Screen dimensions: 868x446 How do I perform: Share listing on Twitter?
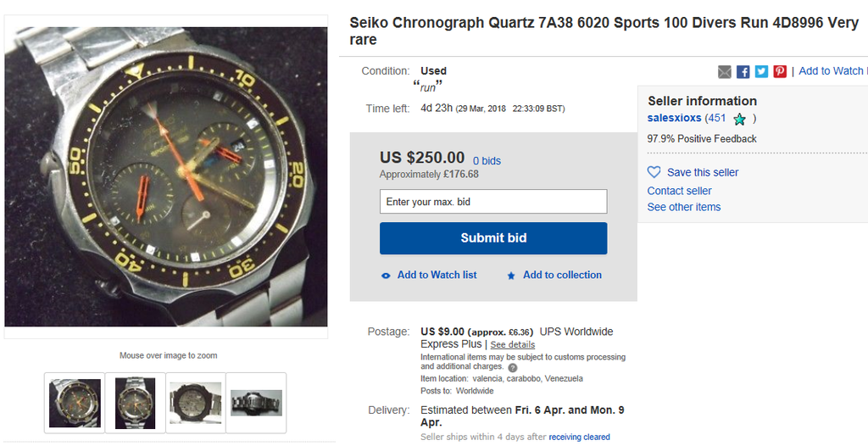(x=761, y=71)
